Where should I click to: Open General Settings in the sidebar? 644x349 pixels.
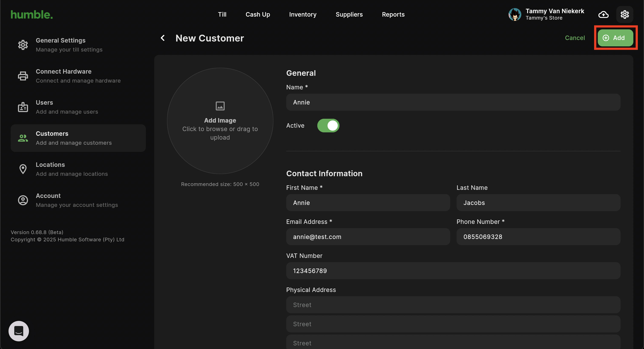click(78, 45)
